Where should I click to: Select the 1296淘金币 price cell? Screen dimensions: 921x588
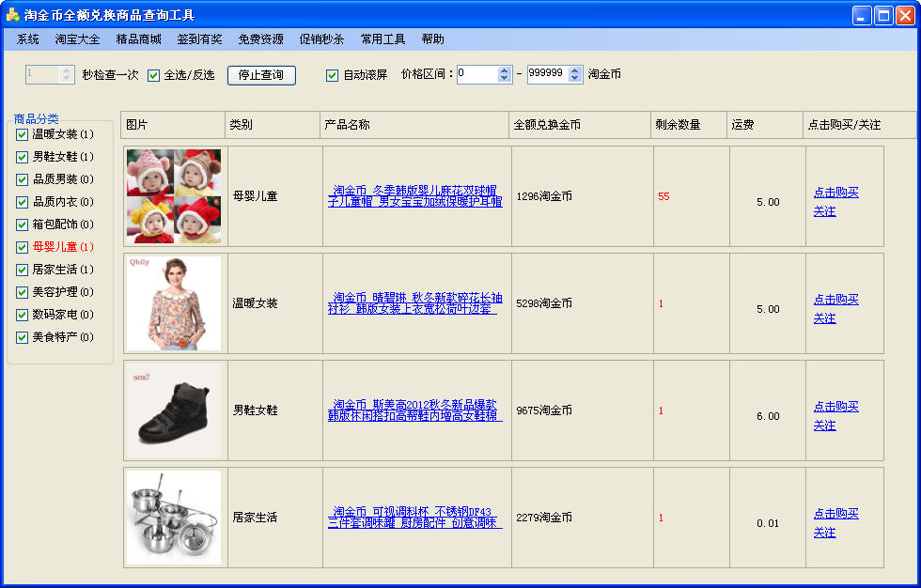pyautogui.click(x=582, y=196)
